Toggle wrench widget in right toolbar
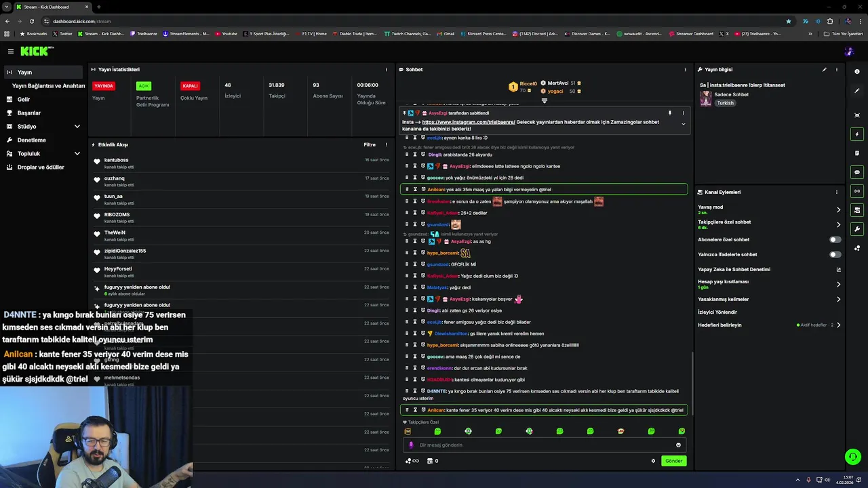The height and width of the screenshot is (488, 868). coord(857,229)
